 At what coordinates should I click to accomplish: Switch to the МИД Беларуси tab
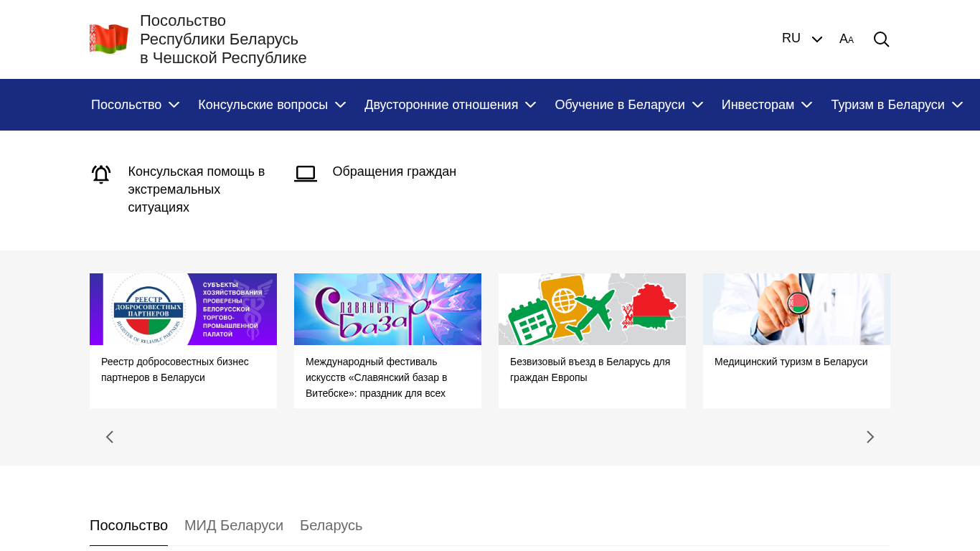pyautogui.click(x=234, y=525)
